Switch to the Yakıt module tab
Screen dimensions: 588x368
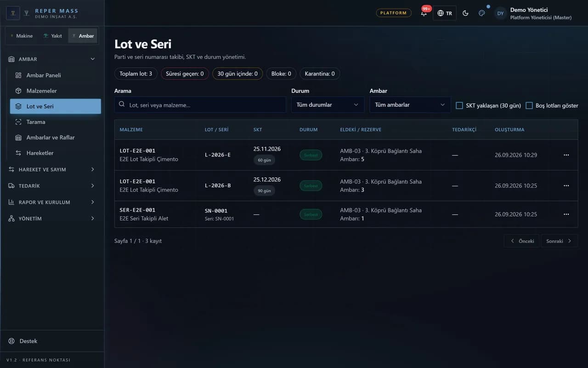[x=52, y=36]
